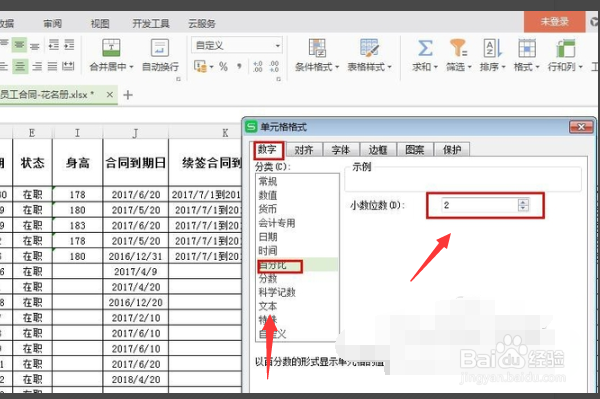Click the 求和 sigma sum icon
The height and width of the screenshot is (399, 600).
coord(425,48)
